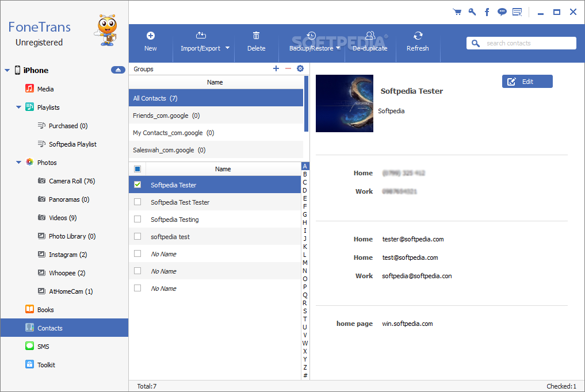The height and width of the screenshot is (392, 585).
Task: Open the Facebook icon in title bar
Action: pyautogui.click(x=487, y=12)
